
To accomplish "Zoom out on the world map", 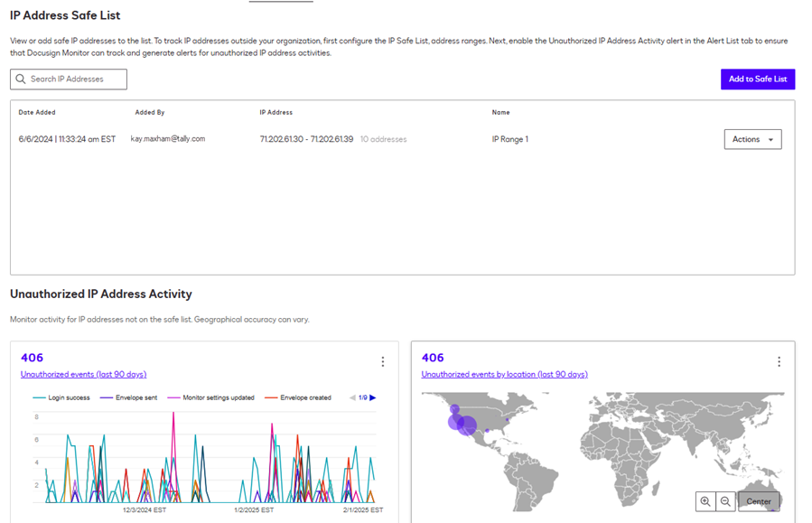I will pyautogui.click(x=726, y=501).
